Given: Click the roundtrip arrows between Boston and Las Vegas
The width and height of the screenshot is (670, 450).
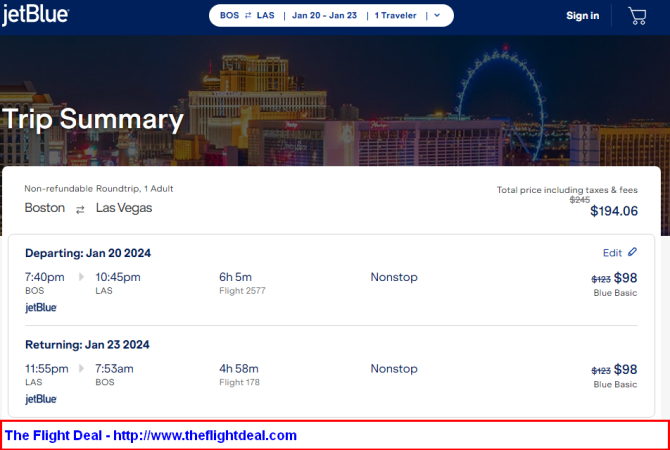Looking at the screenshot, I should coord(80,209).
